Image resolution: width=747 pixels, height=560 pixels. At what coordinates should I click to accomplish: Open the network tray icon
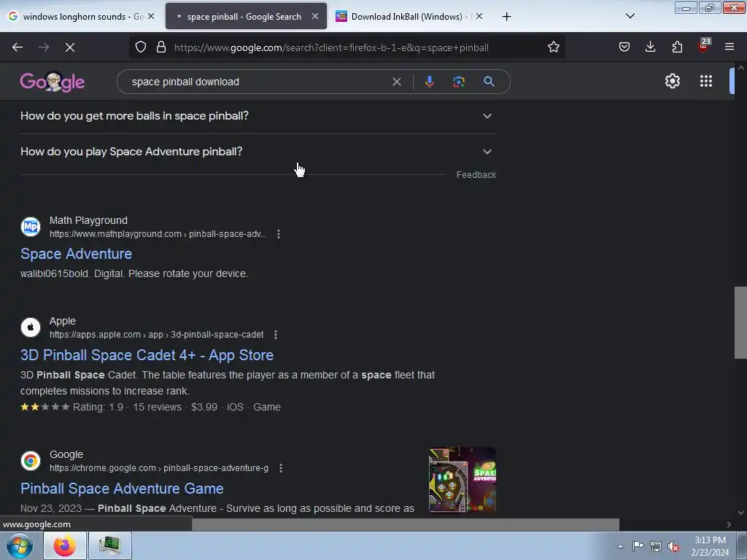[656, 547]
